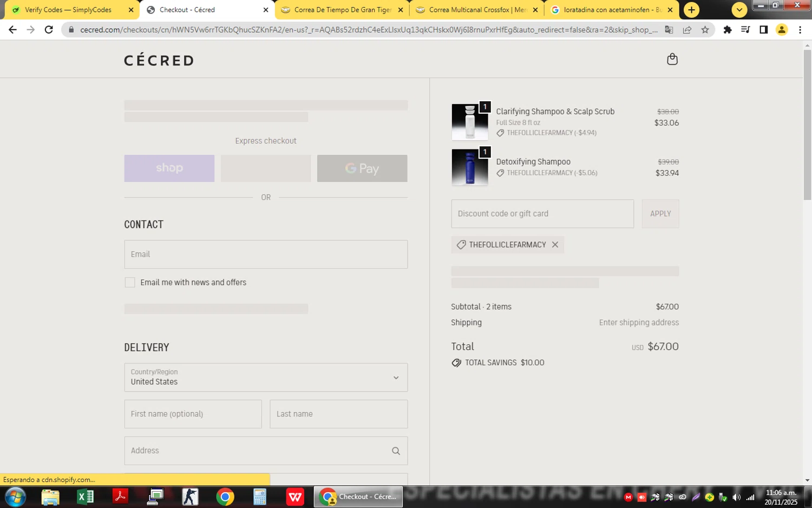Viewport: 812px width, 508px height.
Task: Click the browser forward arrow
Action: click(x=31, y=30)
